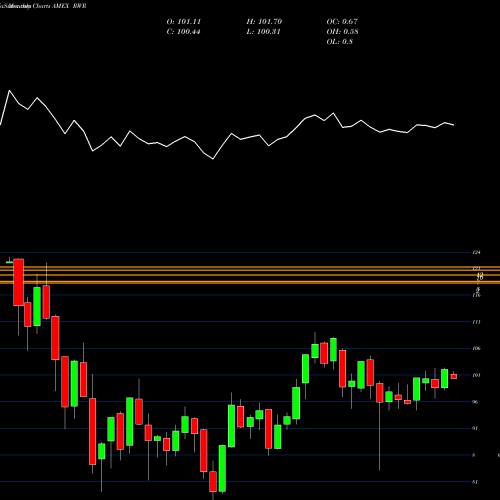500x500 pixels.
Task: Click the first tall red candlestick below 124
Action: click(19, 282)
